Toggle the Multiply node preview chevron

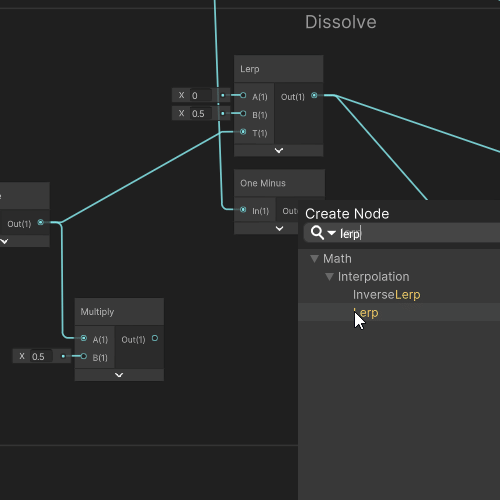[x=119, y=375]
